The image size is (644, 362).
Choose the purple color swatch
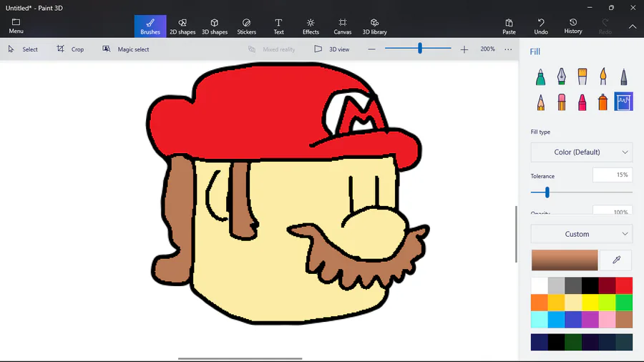[x=590, y=320]
